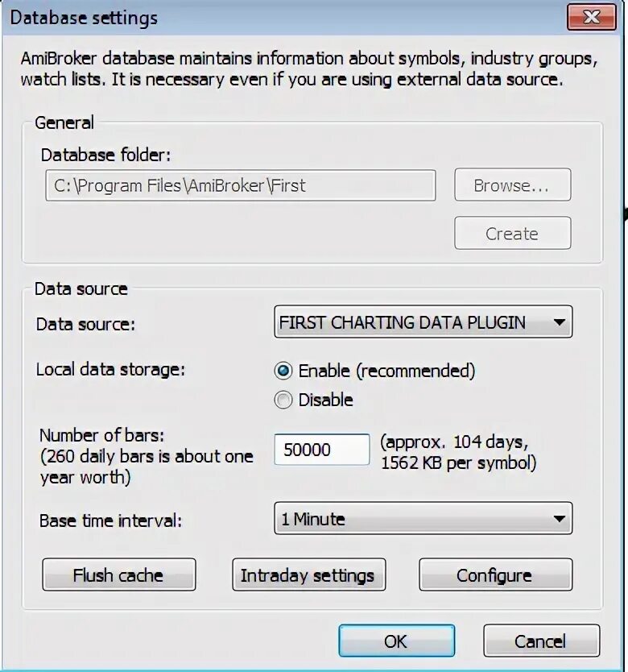Cancel the database settings dialog
Screen dimensions: 628x672
pos(542,641)
